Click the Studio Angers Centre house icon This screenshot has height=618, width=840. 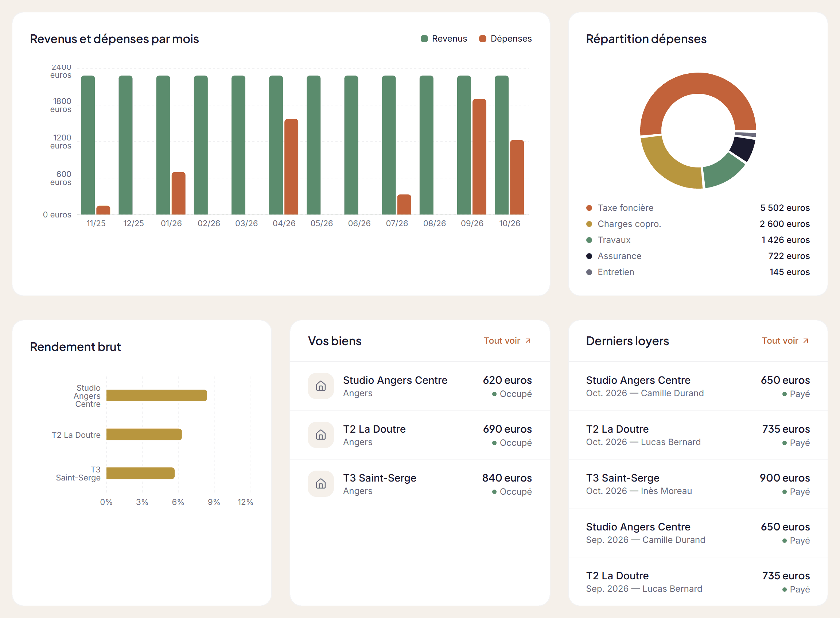tap(321, 386)
